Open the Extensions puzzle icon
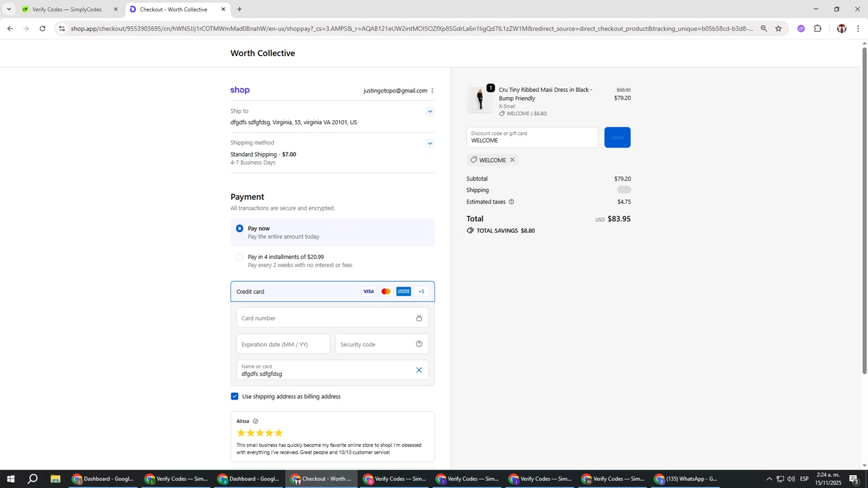The image size is (868, 488). click(818, 28)
